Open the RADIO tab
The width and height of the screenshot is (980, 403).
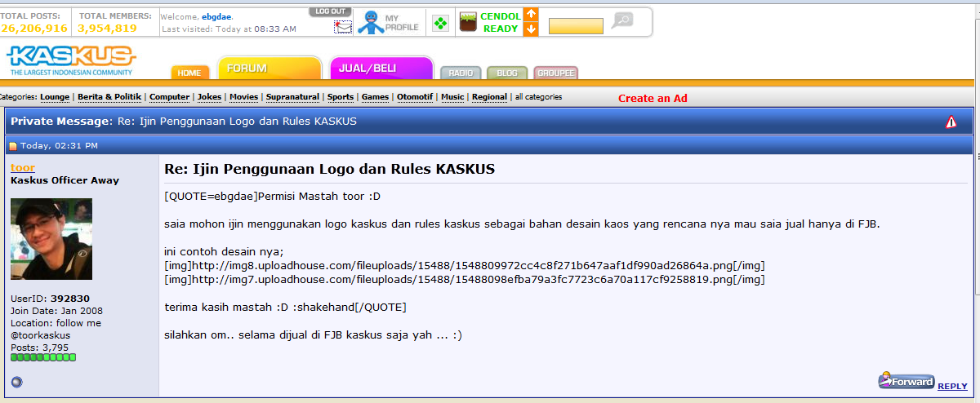[x=461, y=73]
